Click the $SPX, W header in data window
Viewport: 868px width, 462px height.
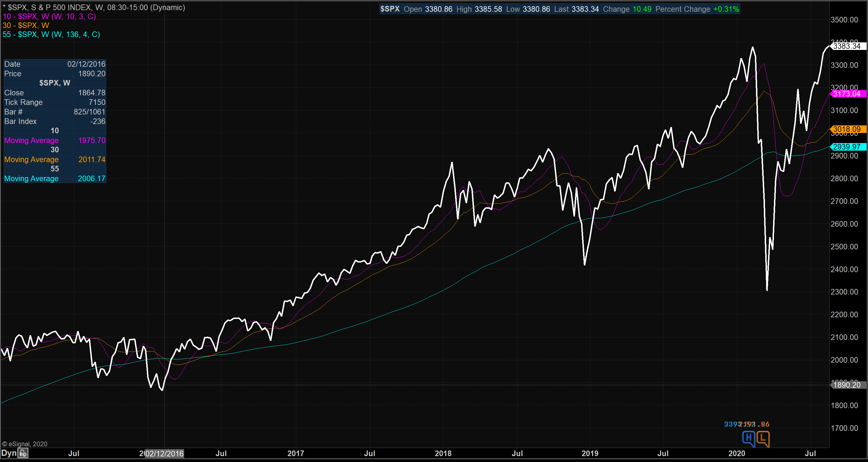click(54, 83)
